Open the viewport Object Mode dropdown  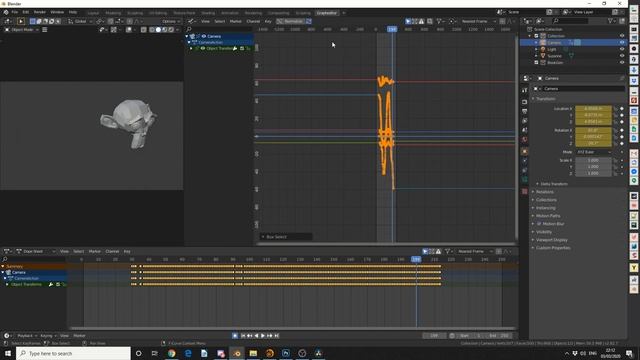click(22, 30)
